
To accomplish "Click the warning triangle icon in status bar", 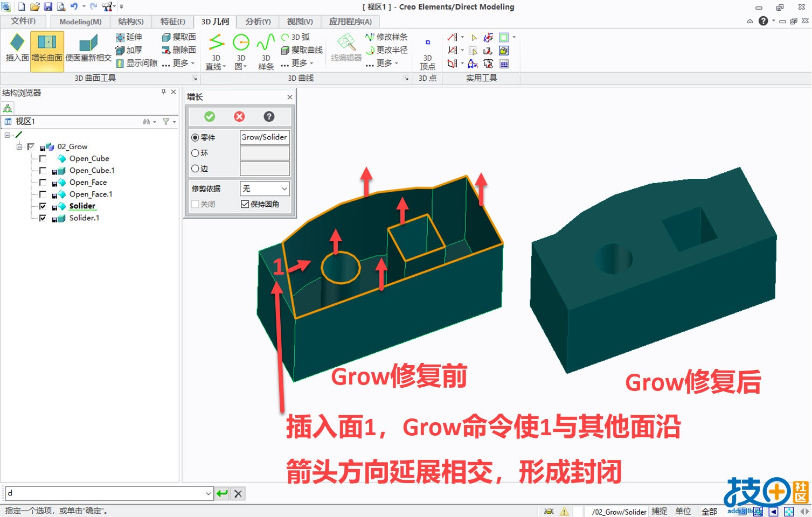I will click(564, 511).
